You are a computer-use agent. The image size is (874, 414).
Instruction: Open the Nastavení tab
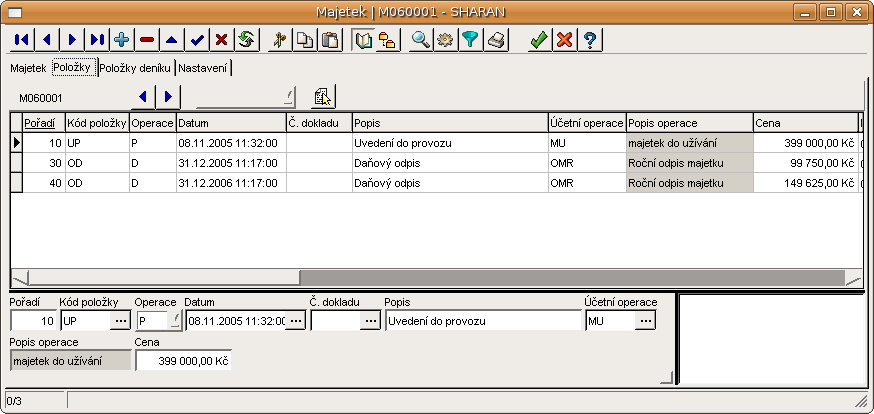(x=204, y=68)
